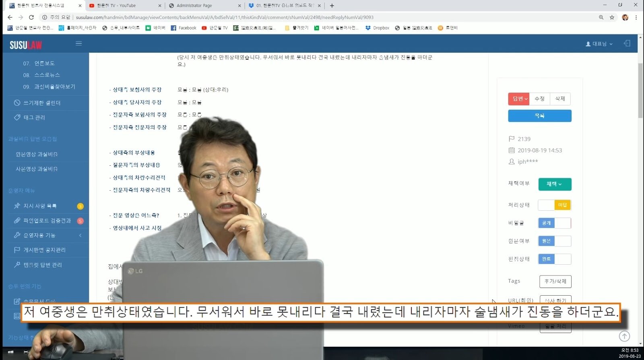Toggle the 비밀글 switch showing 공개
Image resolution: width=644 pixels, height=360 pixels.
(x=554, y=223)
